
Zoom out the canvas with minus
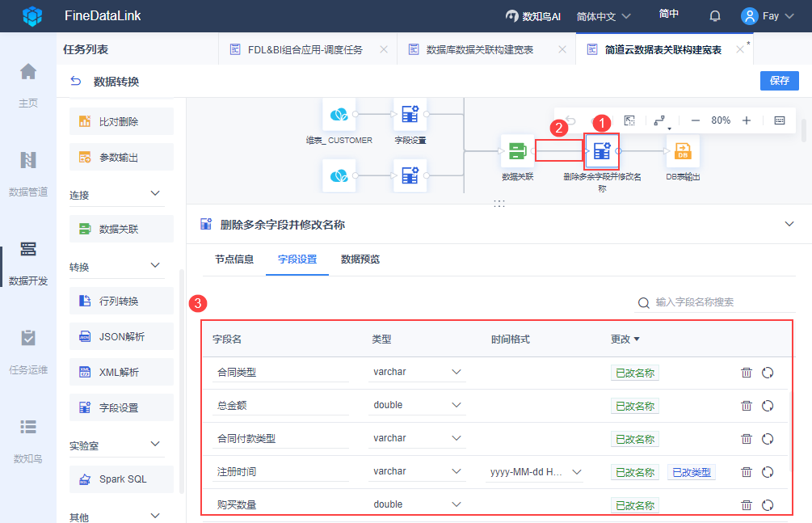(696, 120)
